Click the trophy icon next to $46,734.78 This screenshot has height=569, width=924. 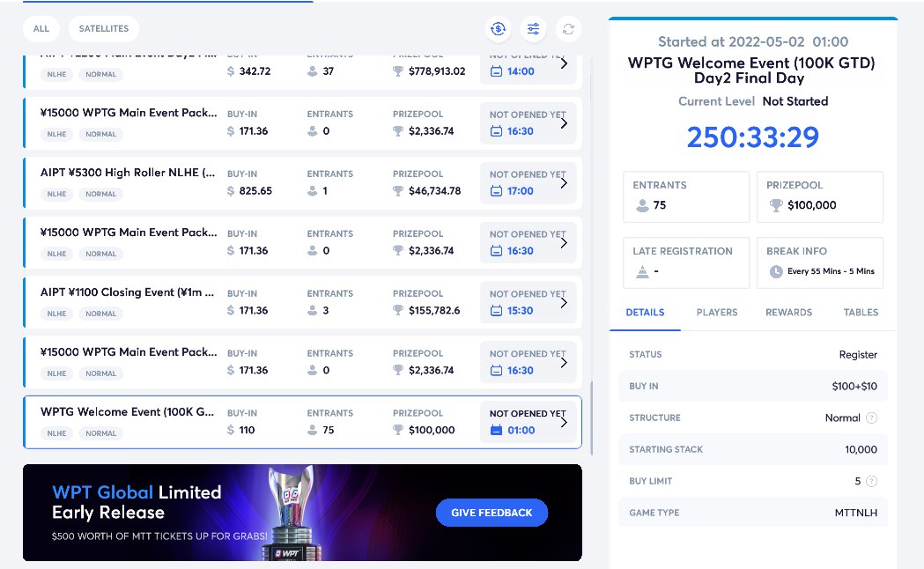point(398,191)
